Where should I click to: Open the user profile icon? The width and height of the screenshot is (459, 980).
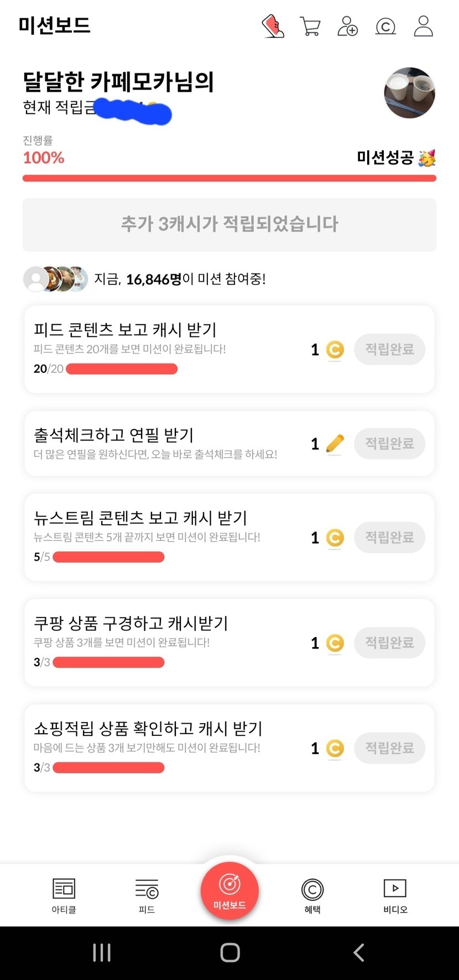423,26
